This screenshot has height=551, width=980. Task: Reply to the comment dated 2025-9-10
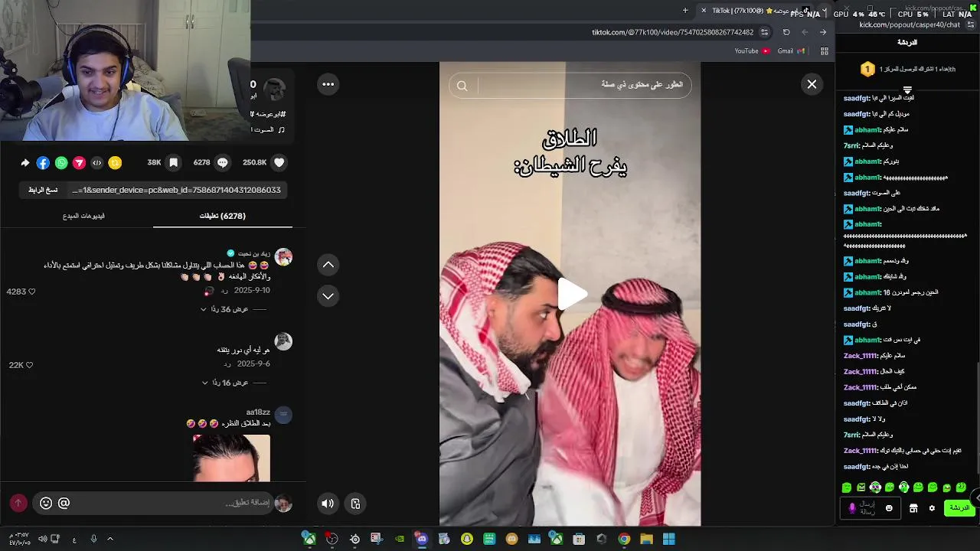tap(225, 291)
